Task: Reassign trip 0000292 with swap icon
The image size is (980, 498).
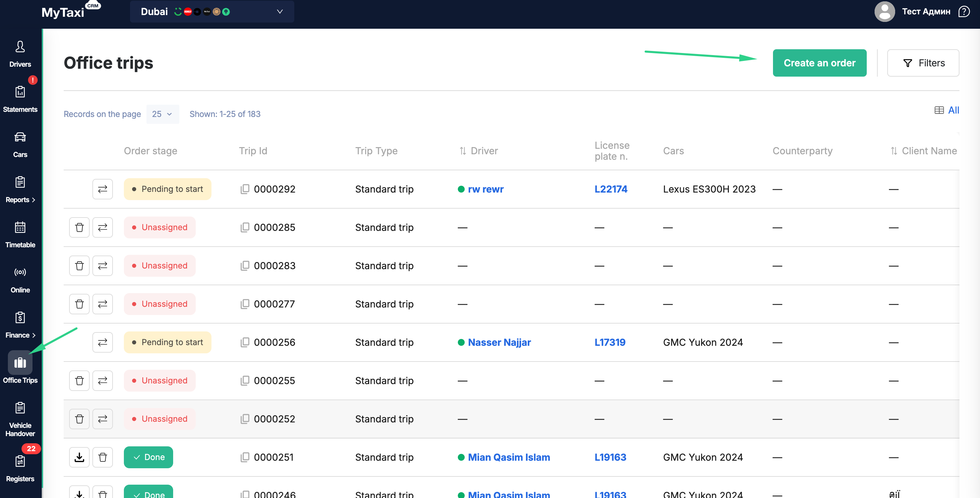Action: pyautogui.click(x=103, y=189)
